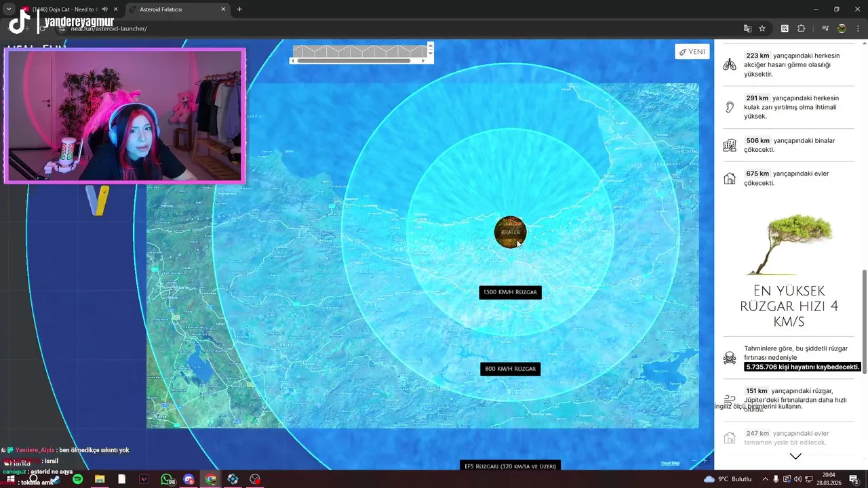Select the Asteroid Fırlatıcısı tab

(x=176, y=9)
